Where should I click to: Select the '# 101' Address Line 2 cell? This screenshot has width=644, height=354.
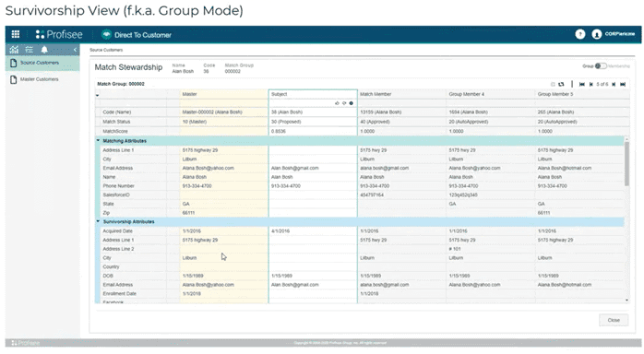(x=491, y=249)
